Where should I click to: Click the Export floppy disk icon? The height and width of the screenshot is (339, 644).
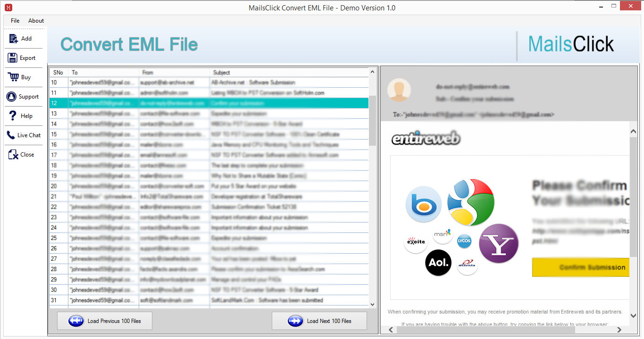click(13, 58)
